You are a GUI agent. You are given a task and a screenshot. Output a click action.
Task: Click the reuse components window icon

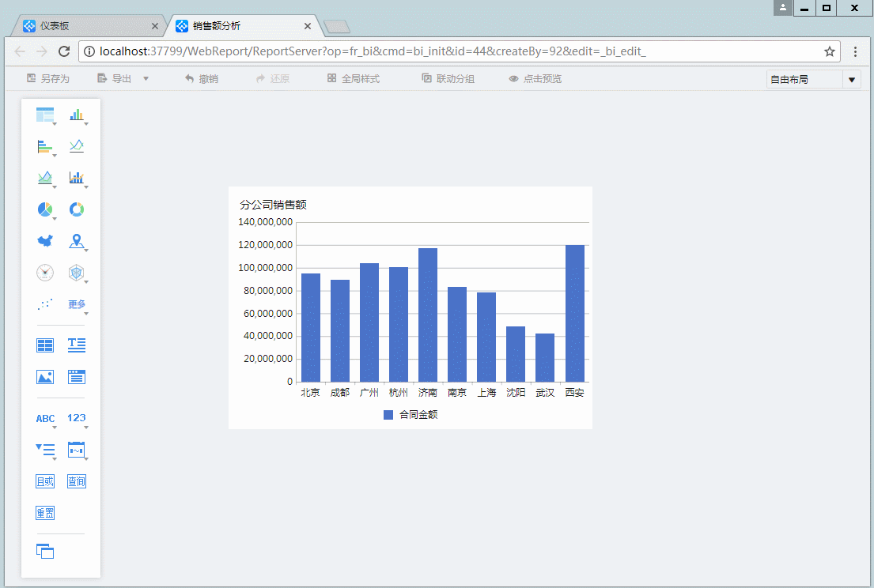[x=44, y=552]
